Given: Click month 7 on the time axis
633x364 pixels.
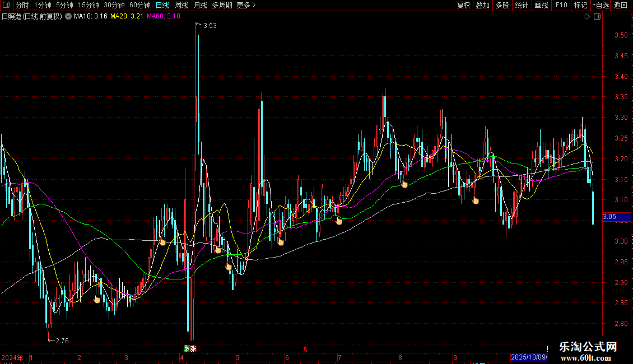Looking at the screenshot, I should coord(339,357).
